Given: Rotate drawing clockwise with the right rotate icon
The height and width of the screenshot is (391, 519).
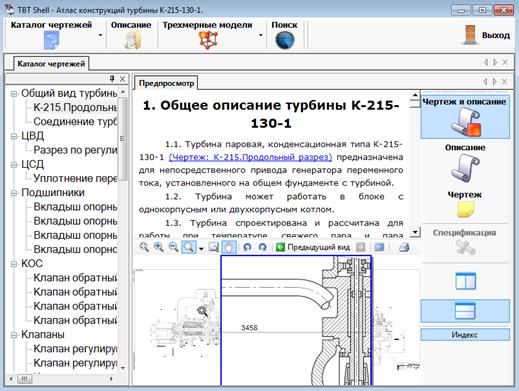Looking at the screenshot, I should [263, 247].
